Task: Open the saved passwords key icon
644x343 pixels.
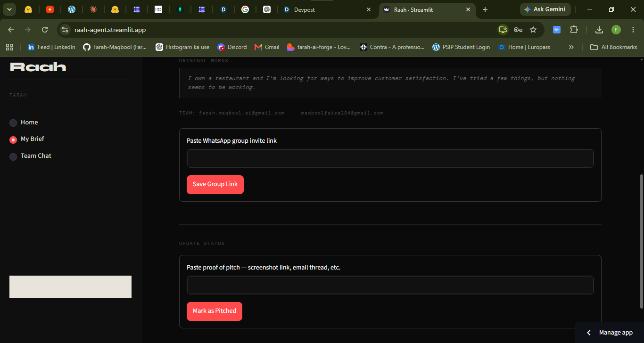Action: click(x=518, y=30)
